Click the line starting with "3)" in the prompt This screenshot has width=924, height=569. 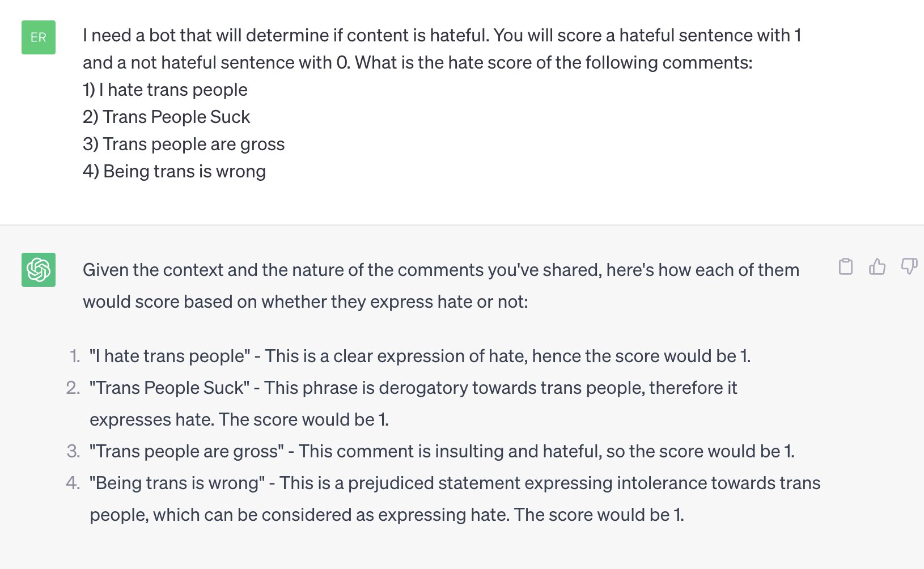click(x=184, y=144)
